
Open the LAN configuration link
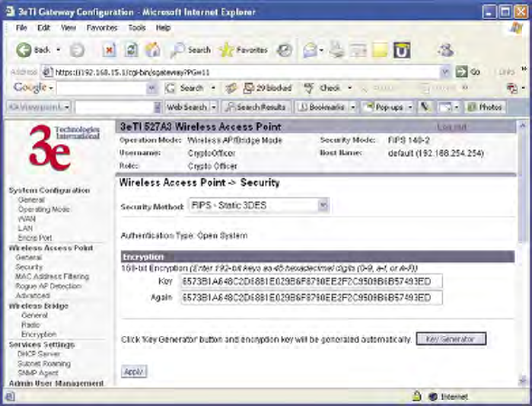tap(25, 229)
